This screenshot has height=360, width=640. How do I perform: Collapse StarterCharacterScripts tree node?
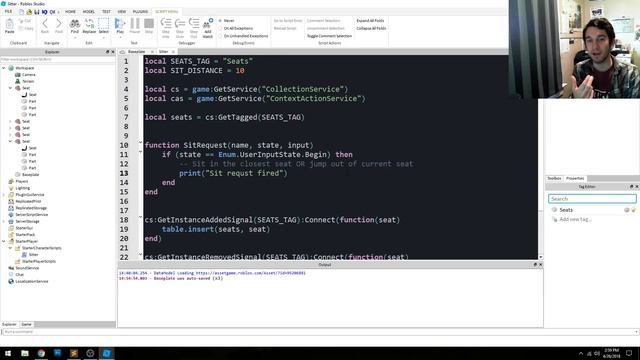11,248
